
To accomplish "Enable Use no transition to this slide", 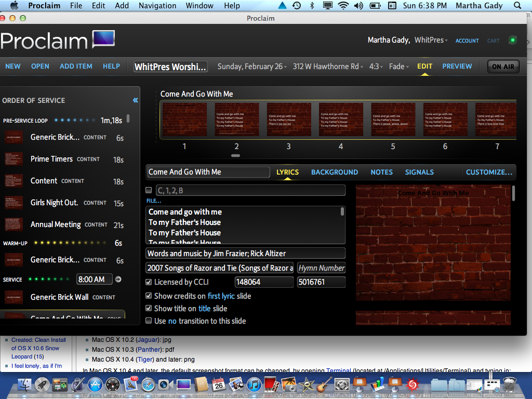I will (x=149, y=321).
